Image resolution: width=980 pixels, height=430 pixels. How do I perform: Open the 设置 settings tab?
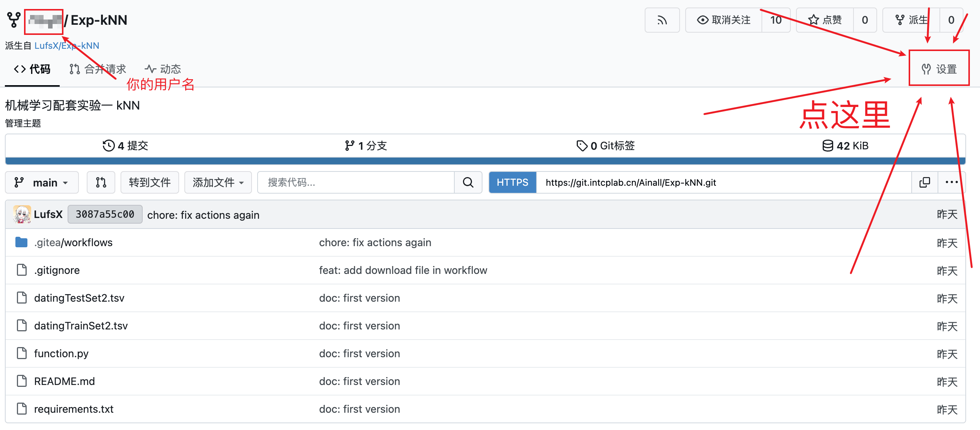[939, 69]
